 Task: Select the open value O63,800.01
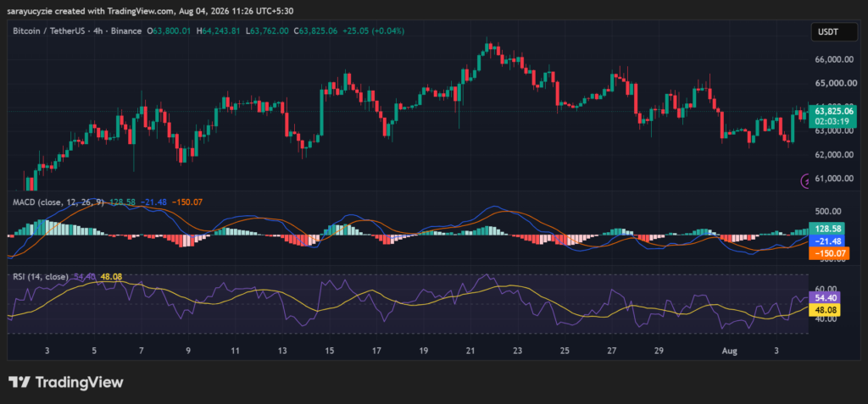(167, 31)
